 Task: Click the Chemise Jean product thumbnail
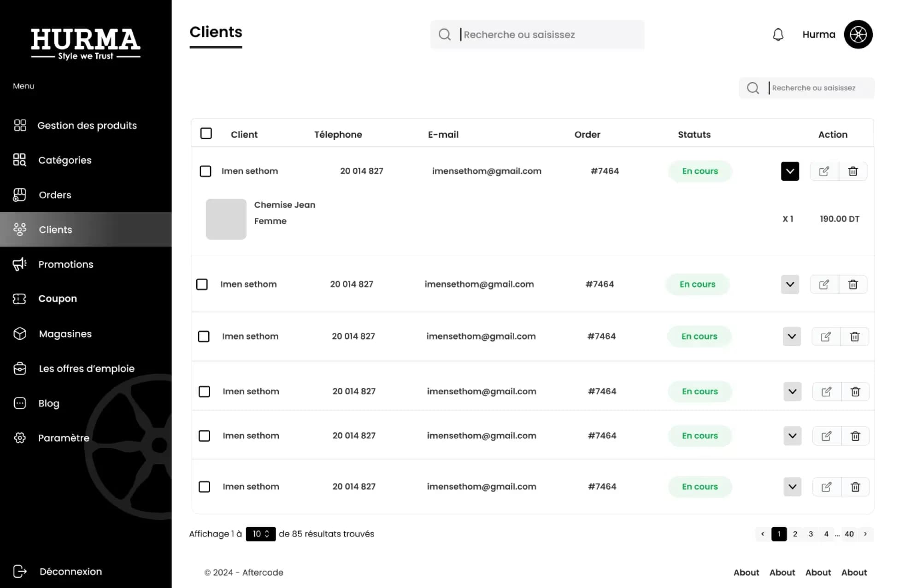(x=226, y=219)
